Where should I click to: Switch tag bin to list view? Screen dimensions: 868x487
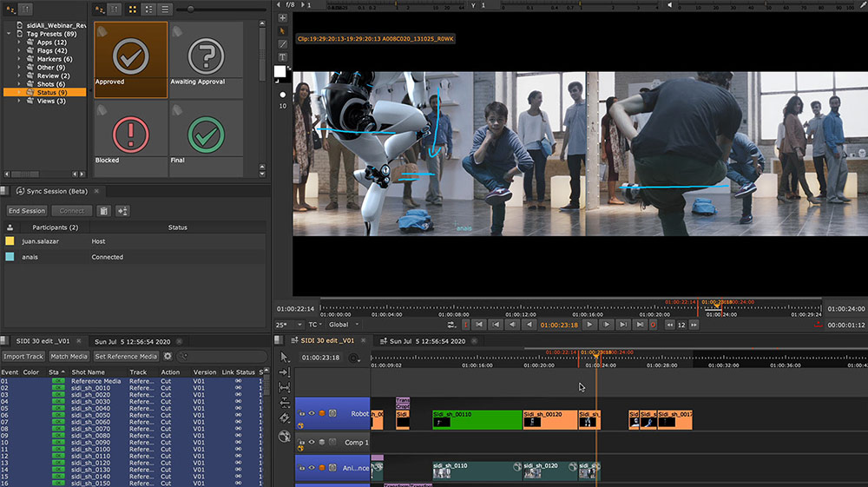pyautogui.click(x=164, y=9)
